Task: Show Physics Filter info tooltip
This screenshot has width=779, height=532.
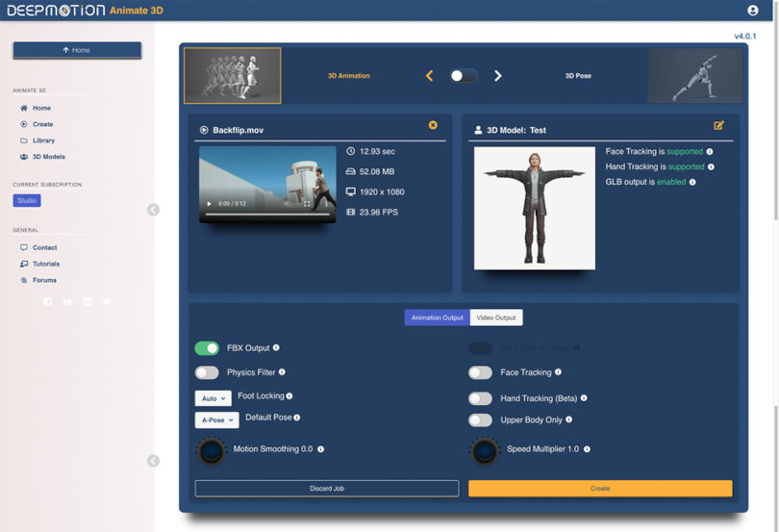Action: coord(282,372)
